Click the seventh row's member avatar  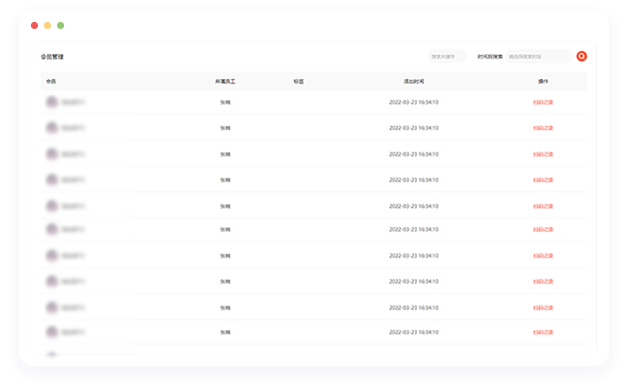point(52,255)
